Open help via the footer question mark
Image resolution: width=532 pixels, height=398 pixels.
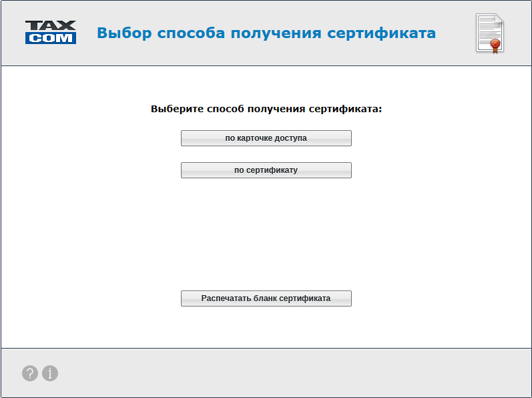coord(29,373)
